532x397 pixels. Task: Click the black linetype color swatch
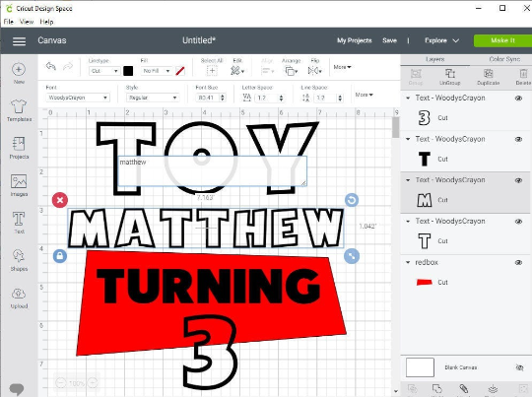coord(128,71)
